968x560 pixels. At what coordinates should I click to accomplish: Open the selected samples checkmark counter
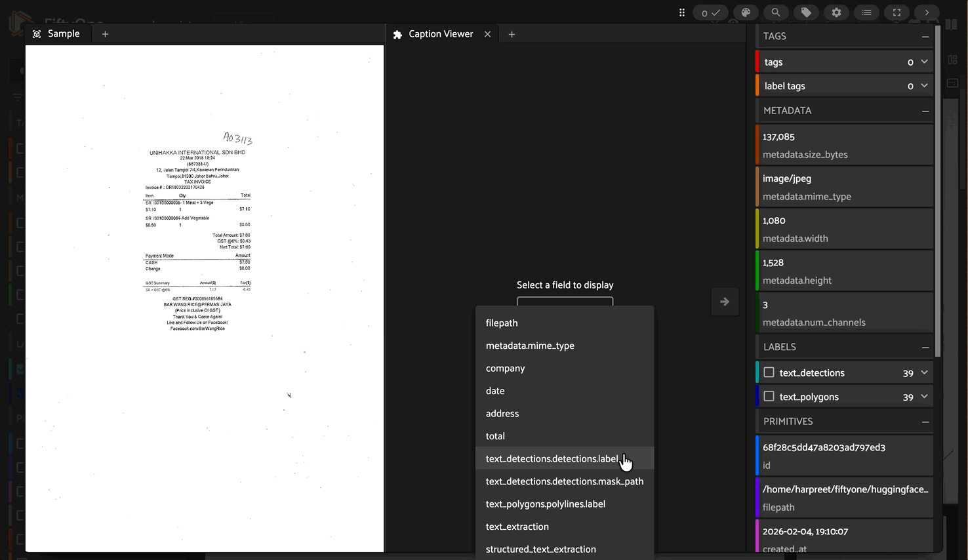[x=710, y=12]
